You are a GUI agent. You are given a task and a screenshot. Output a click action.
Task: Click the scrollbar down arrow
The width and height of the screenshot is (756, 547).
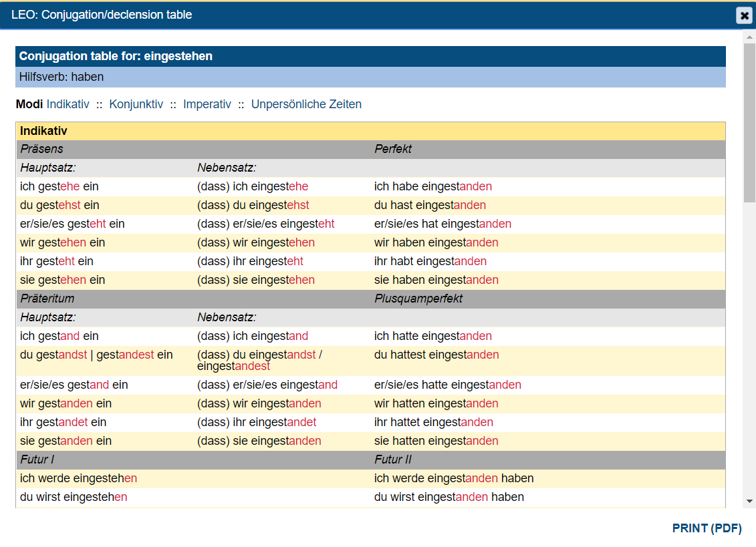tap(749, 501)
